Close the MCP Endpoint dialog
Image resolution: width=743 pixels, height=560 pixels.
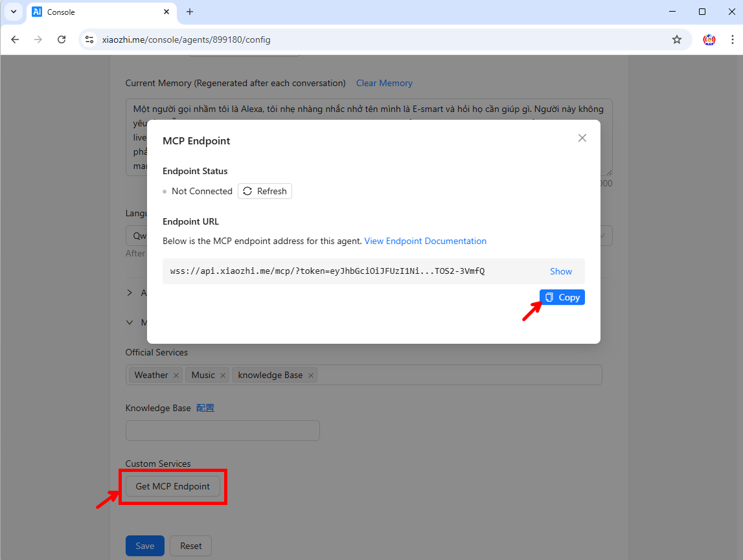pos(582,138)
